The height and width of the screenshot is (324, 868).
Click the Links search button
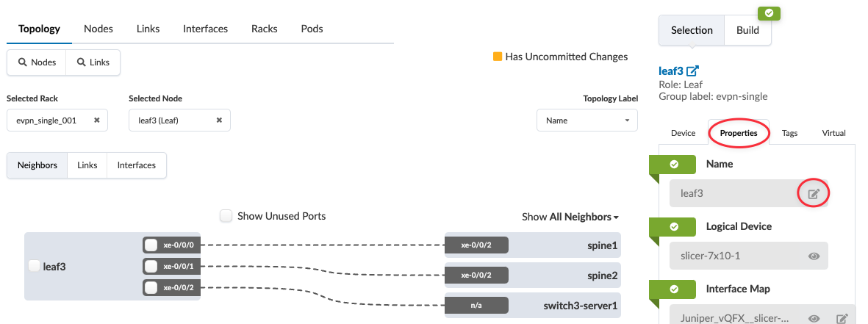[x=93, y=62]
